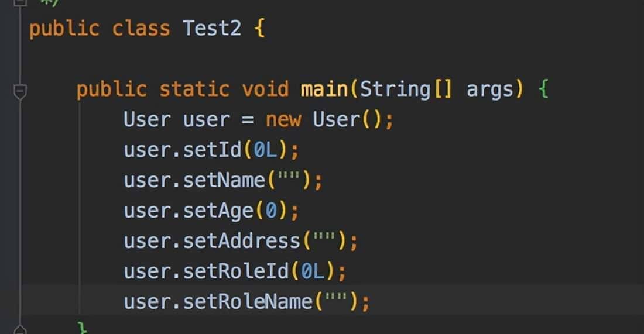Screen dimensions: 644x334
Task: Click the static keyword
Action: 194,89
